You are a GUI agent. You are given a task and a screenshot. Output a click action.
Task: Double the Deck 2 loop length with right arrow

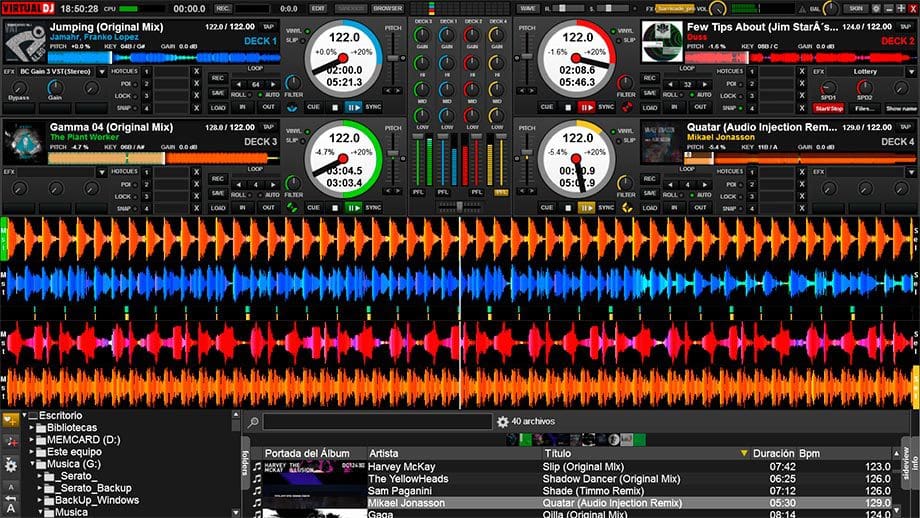[704, 84]
